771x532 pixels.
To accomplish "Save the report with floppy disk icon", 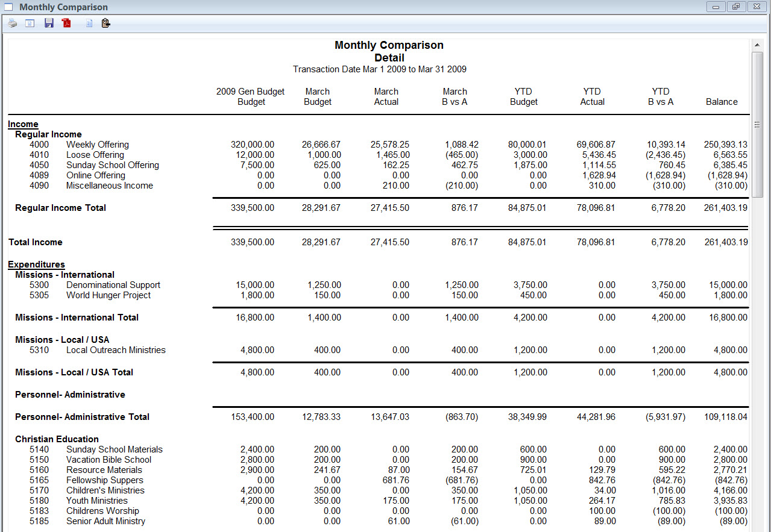I will (x=49, y=23).
